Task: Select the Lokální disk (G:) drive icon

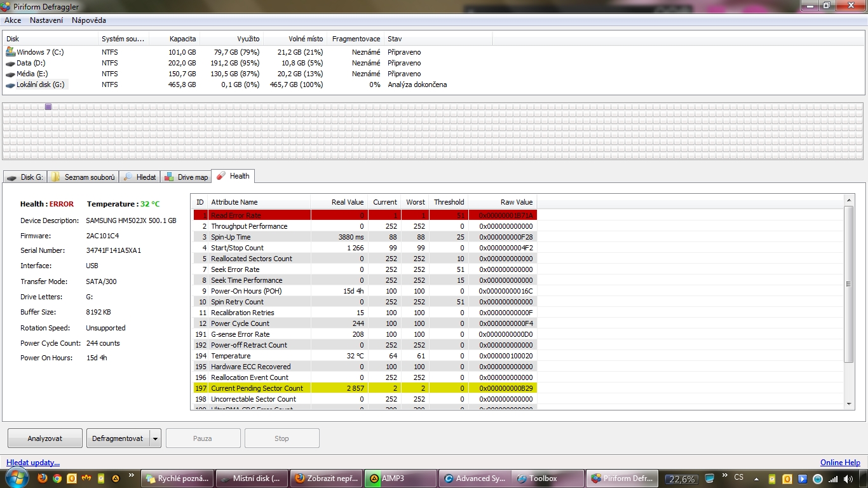Action: (x=10, y=85)
